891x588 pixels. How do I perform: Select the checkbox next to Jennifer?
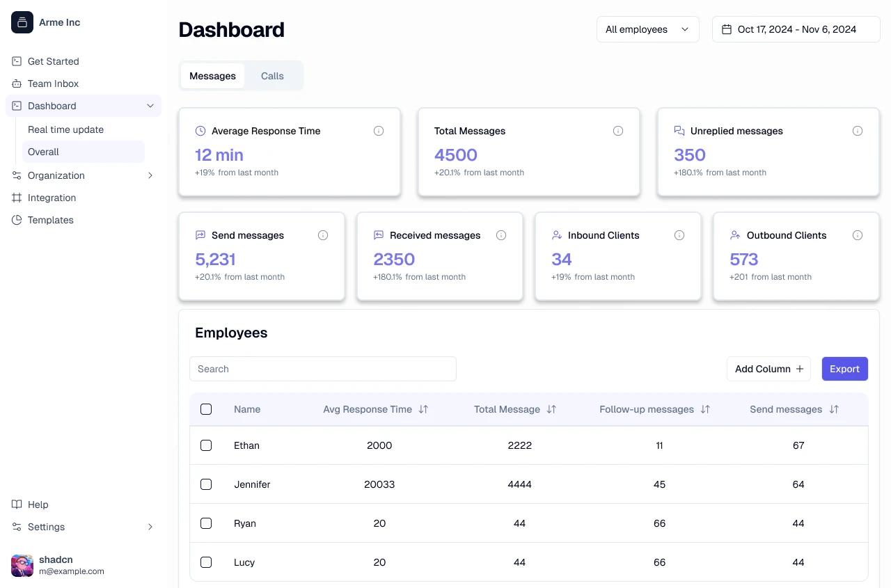(206, 484)
